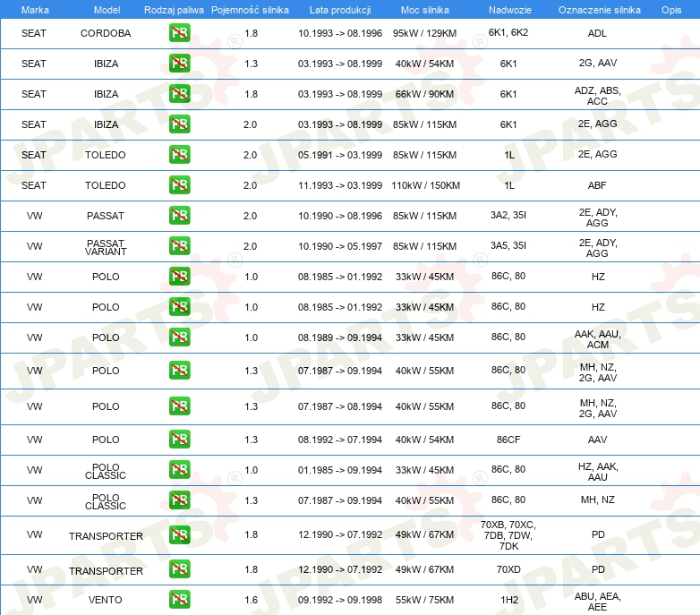Click the Opis column header

(671, 10)
